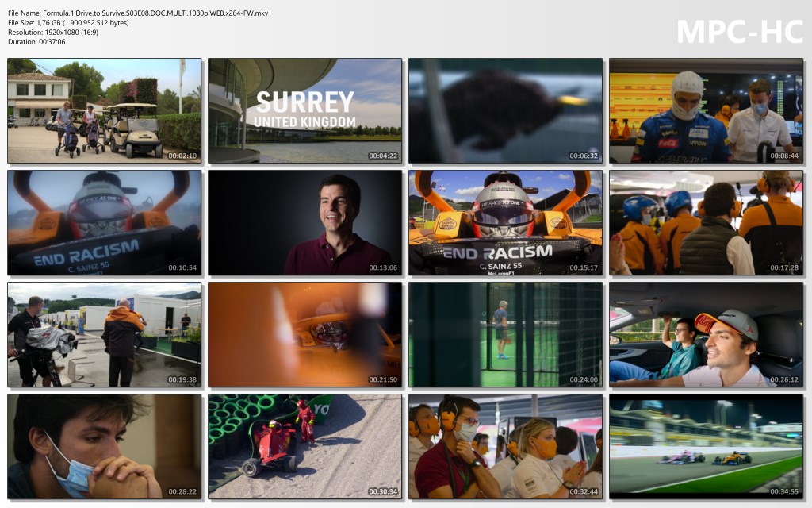Click the blurry dark object thumbnail at 00:06:32
Image resolution: width=812 pixels, height=508 pixels.
pyautogui.click(x=505, y=110)
